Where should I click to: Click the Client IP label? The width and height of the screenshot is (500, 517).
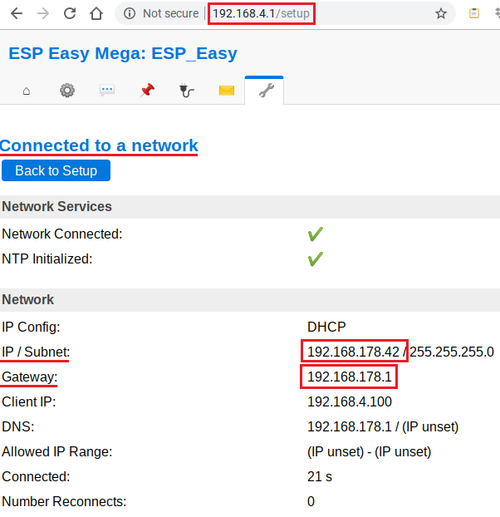coord(29,402)
